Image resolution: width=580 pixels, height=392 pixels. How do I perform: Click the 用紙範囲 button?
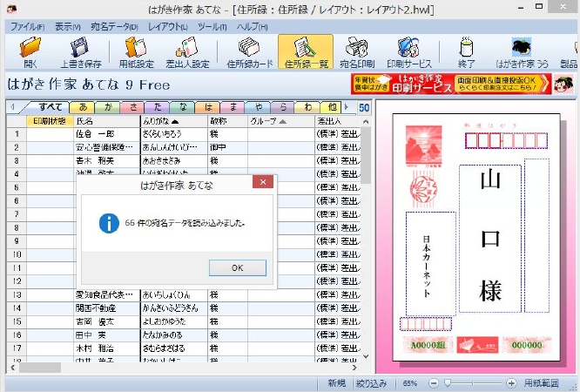[x=541, y=383]
